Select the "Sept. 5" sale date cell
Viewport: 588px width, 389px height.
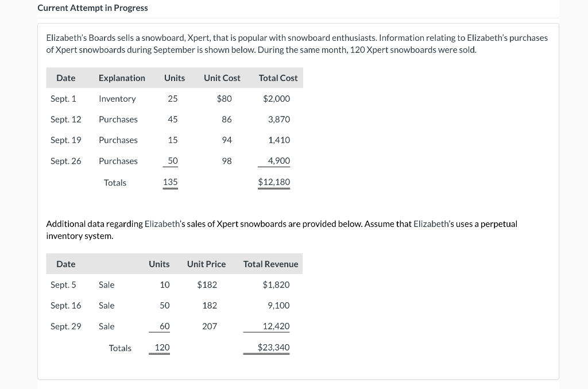tap(63, 285)
